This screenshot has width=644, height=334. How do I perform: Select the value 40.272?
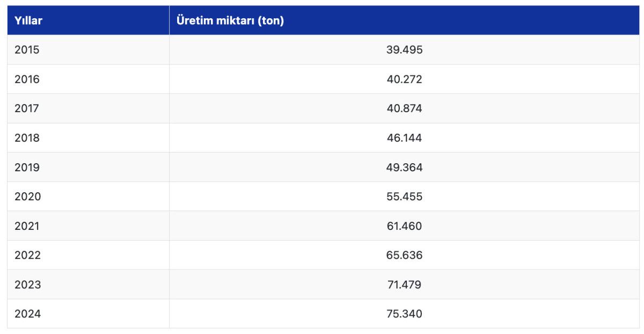(404, 79)
